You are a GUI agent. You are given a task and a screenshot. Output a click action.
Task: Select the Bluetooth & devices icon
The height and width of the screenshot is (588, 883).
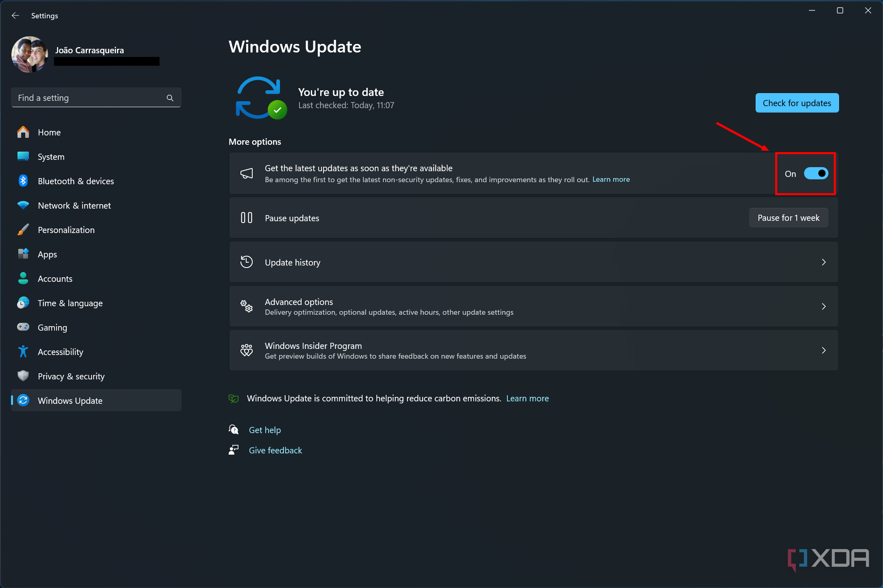pos(23,181)
